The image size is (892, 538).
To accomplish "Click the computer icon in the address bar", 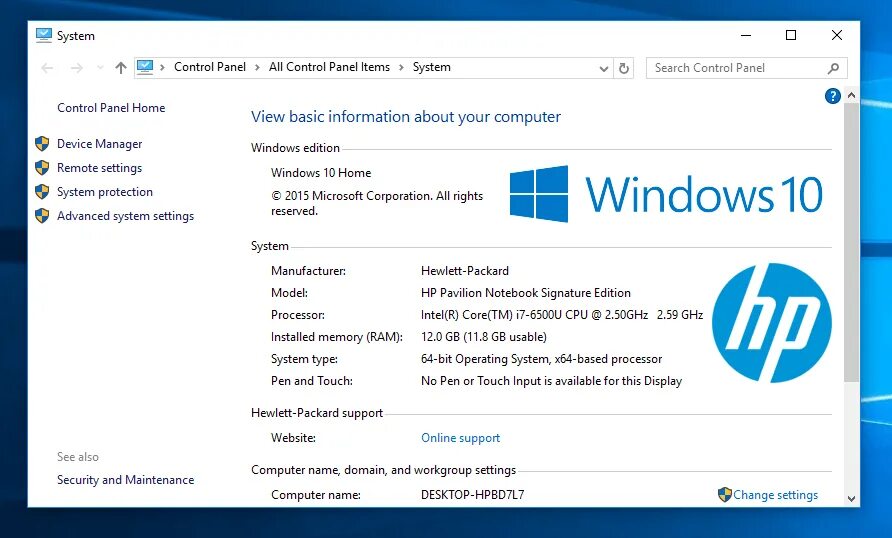I will (145, 67).
